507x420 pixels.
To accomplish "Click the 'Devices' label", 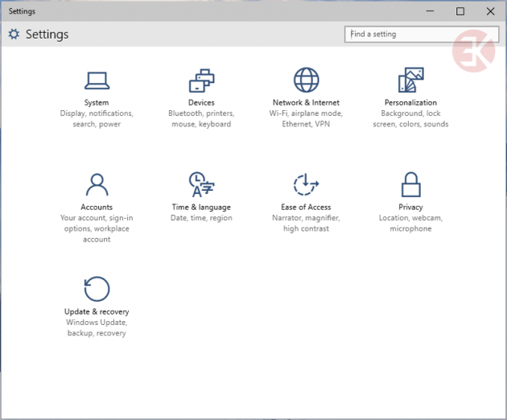I will pyautogui.click(x=201, y=102).
